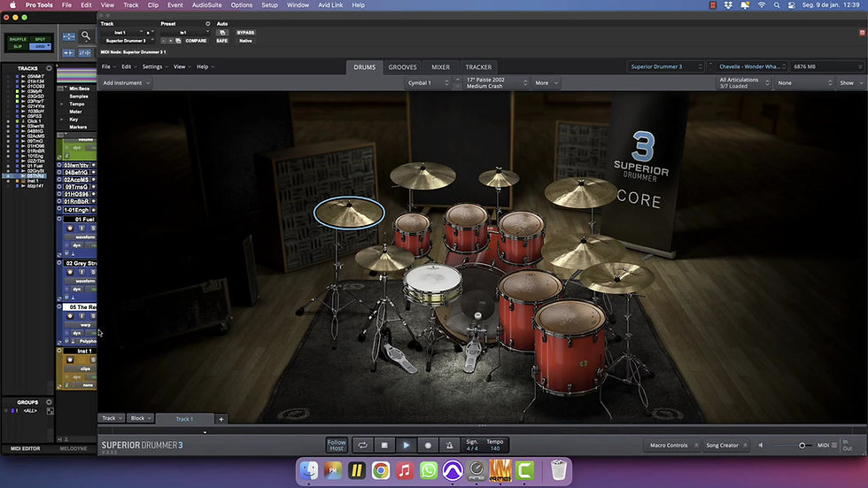Switch to the Grooves tab
Image resolution: width=868 pixels, height=488 pixels.
click(x=402, y=67)
